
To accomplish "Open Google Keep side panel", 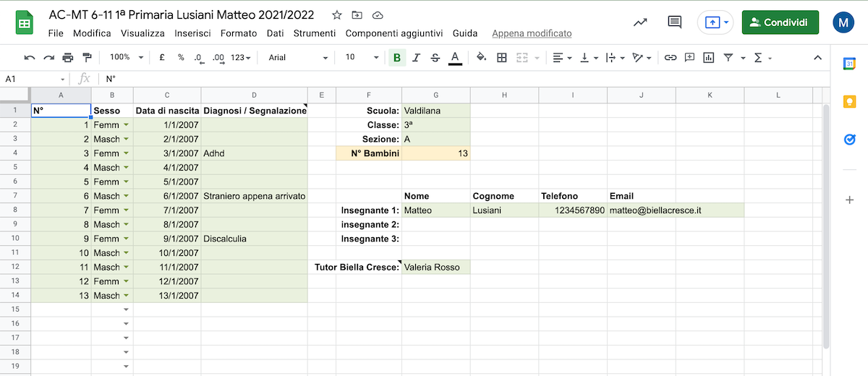I will point(850,102).
